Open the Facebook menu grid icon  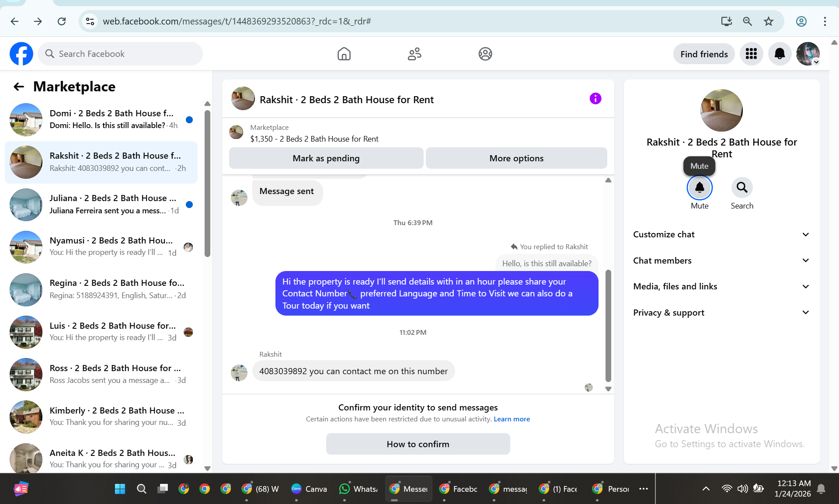click(x=751, y=54)
